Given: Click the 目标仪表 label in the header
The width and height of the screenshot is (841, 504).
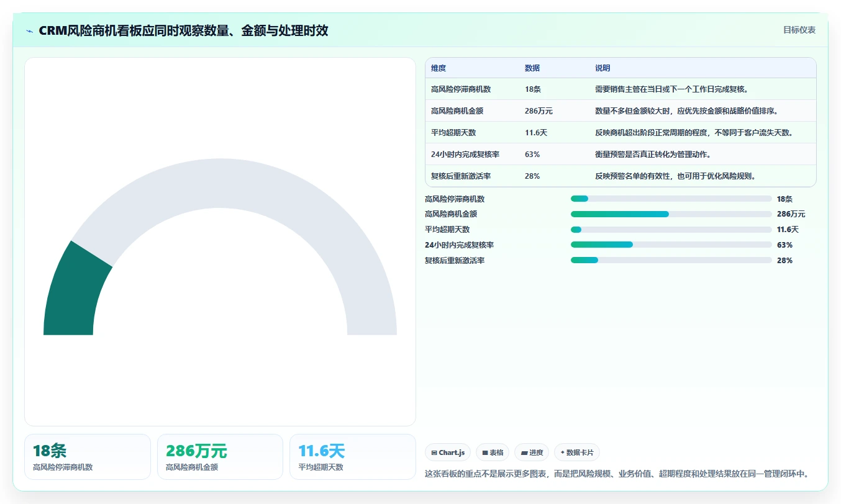Looking at the screenshot, I should [799, 30].
